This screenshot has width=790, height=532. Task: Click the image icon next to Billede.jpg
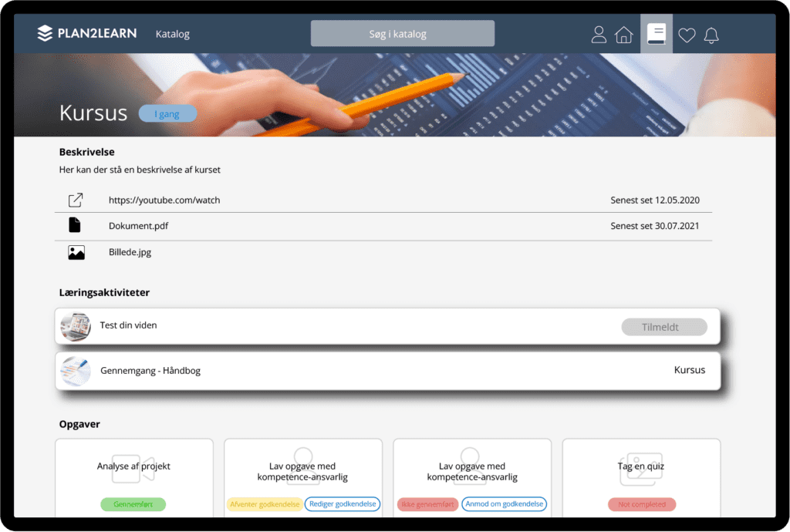pyautogui.click(x=75, y=251)
